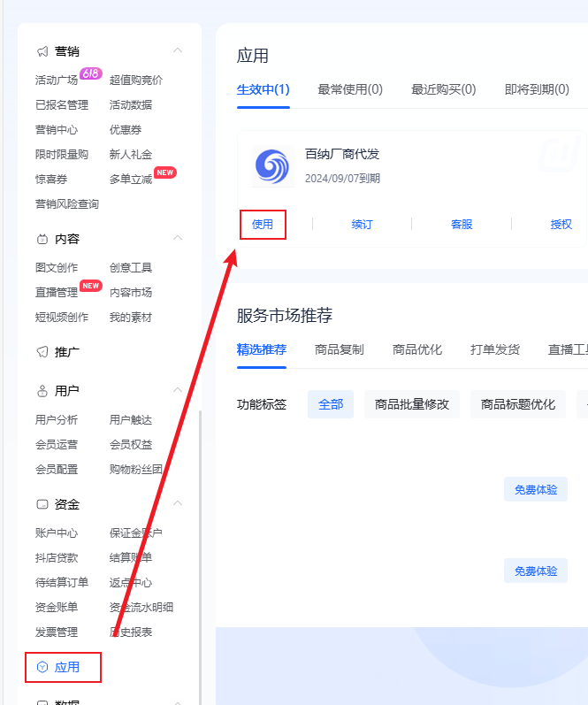588x705 pixels.
Task: Open 活动广场 in the sidebar
Action: tap(57, 80)
